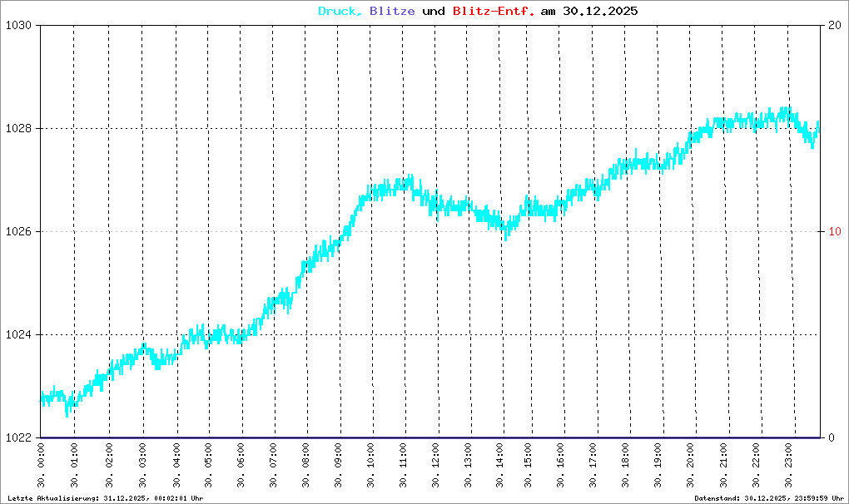Click the left axis value 1026

(18, 232)
